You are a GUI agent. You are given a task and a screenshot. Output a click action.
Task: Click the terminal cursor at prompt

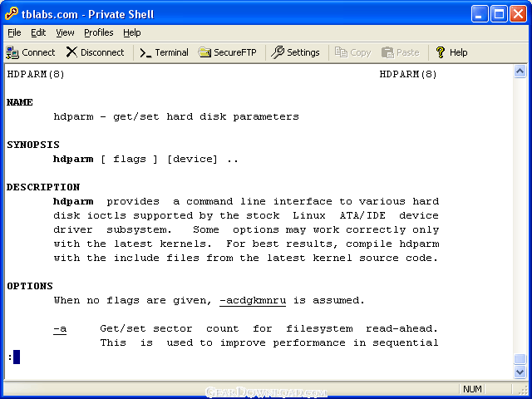(17, 357)
